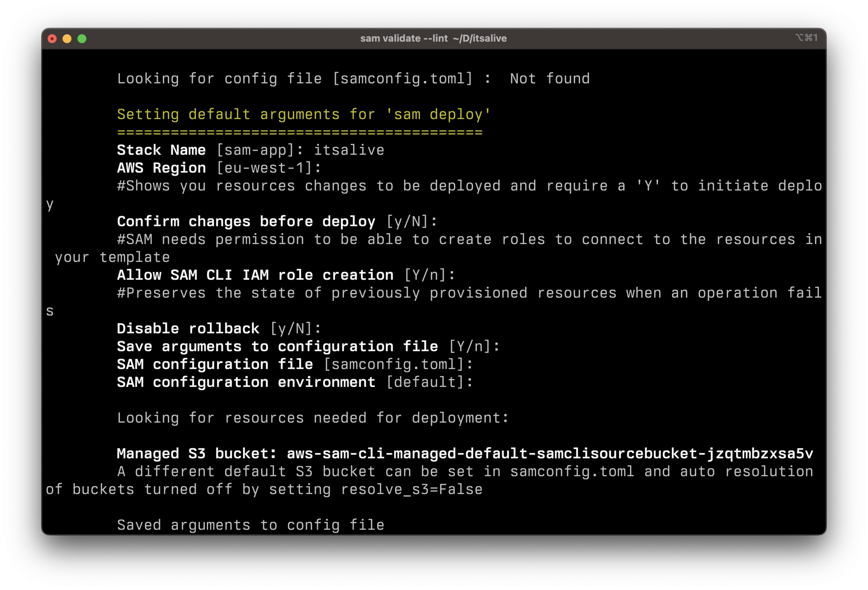Click 'Allow SAM CLI IAM role creation' line

(255, 275)
